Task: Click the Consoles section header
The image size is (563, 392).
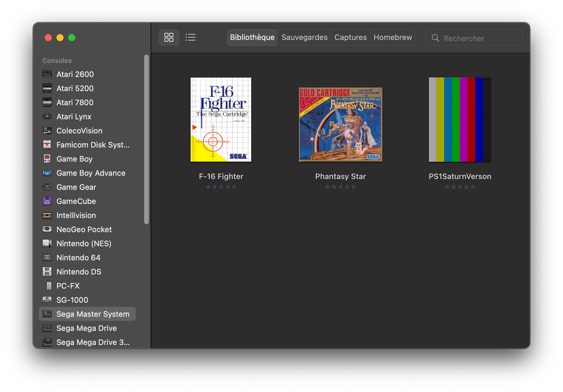Action: tap(57, 61)
